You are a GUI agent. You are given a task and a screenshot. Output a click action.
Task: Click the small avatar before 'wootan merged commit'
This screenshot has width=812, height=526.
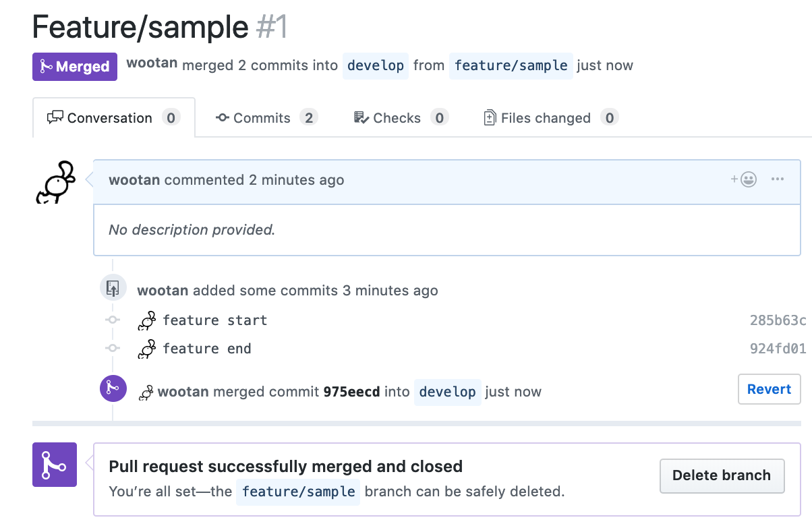pyautogui.click(x=146, y=392)
